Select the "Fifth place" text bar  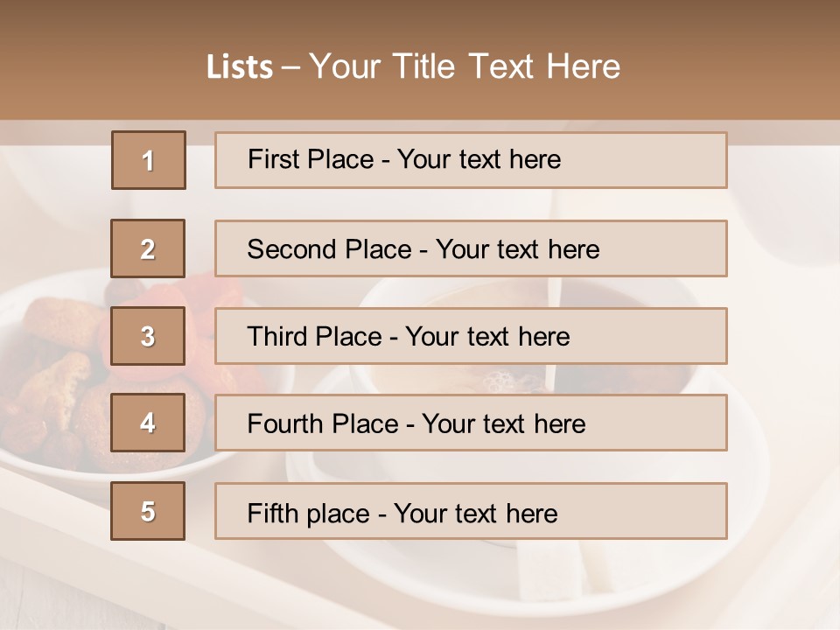(471, 511)
